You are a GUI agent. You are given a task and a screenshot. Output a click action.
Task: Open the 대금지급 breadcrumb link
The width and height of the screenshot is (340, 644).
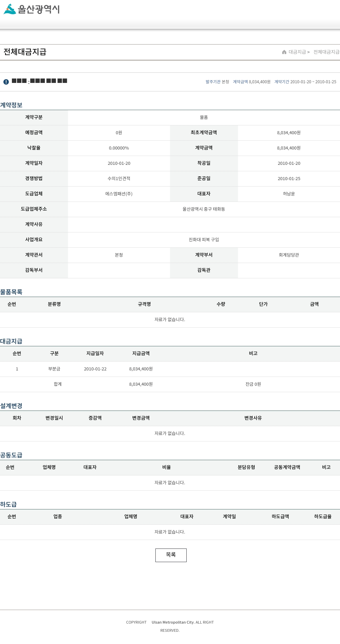[x=297, y=52]
